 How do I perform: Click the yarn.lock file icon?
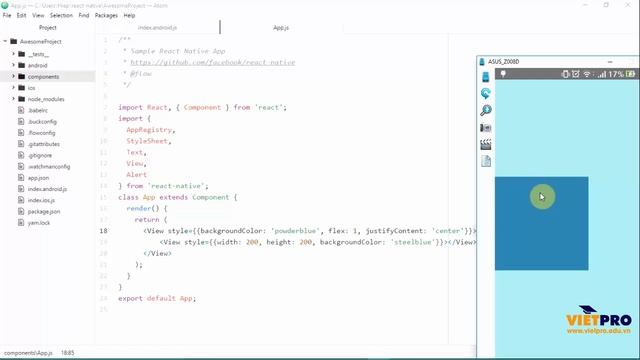[21, 222]
